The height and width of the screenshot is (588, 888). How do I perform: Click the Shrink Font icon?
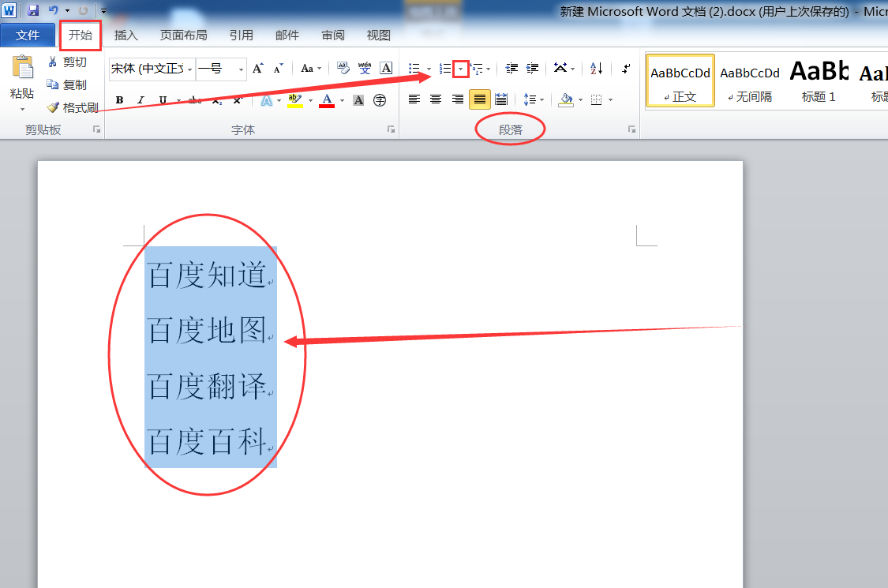[x=278, y=69]
